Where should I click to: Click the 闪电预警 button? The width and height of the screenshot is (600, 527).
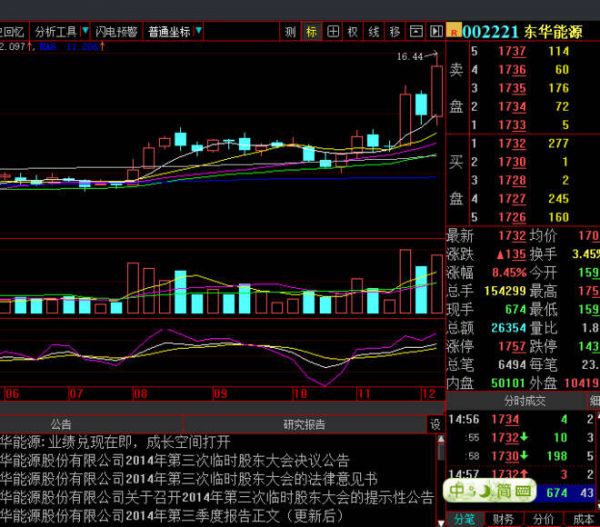click(116, 31)
